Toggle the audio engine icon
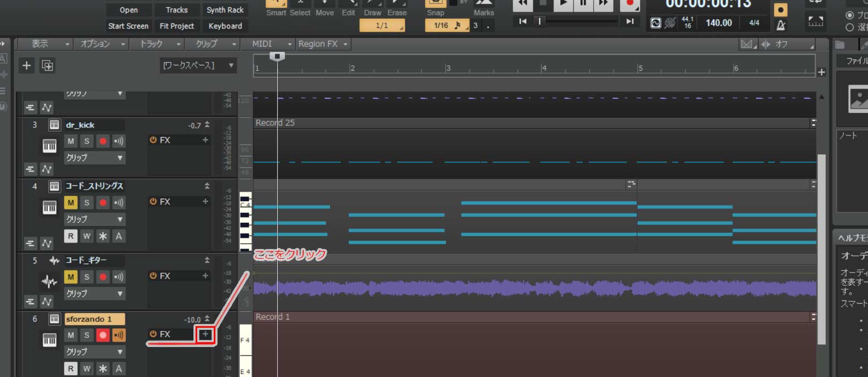Screen dimensions: 868x377 (x=656, y=23)
